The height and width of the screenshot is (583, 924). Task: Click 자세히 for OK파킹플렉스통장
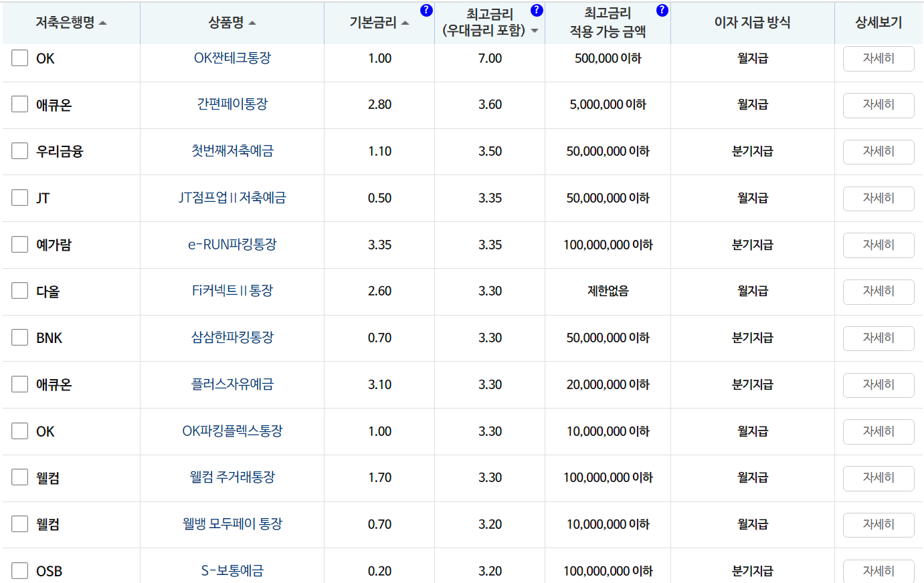coord(879,432)
